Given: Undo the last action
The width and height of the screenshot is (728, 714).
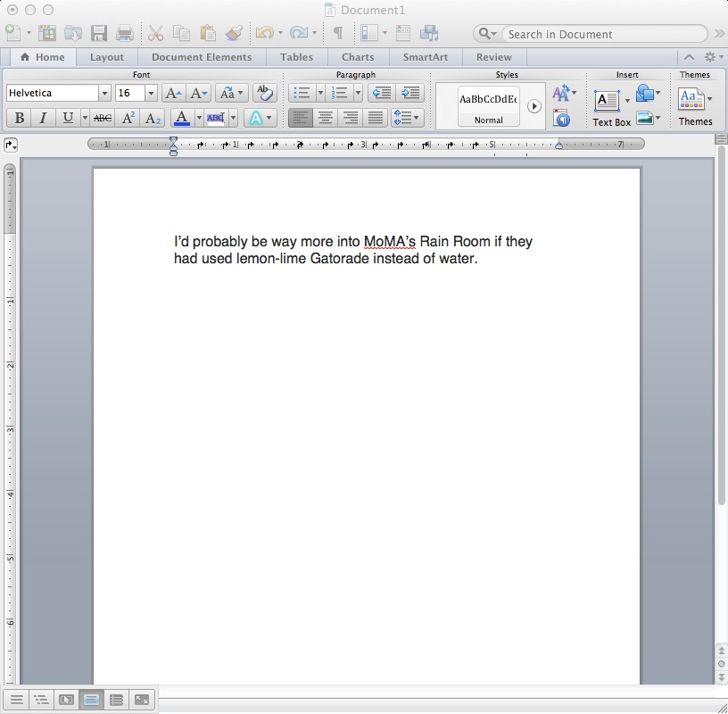Looking at the screenshot, I should pos(265,33).
